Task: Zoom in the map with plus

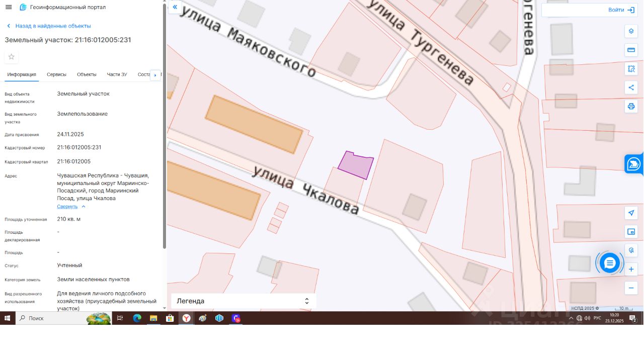Action: [x=631, y=269]
